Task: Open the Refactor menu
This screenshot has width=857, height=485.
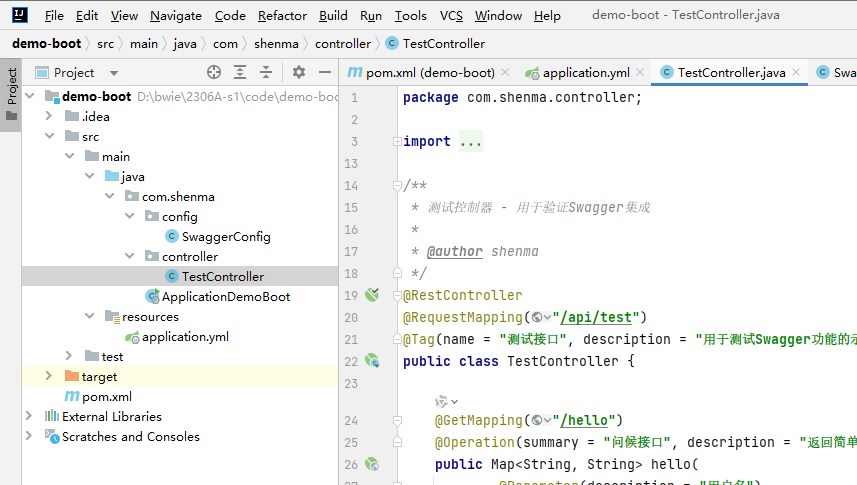Action: tap(282, 16)
